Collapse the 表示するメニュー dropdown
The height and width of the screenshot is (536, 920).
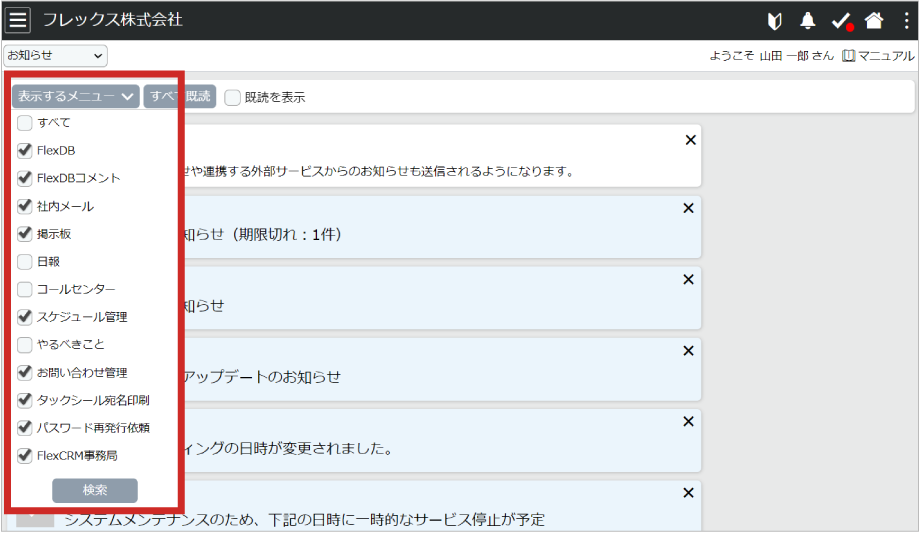coord(76,96)
